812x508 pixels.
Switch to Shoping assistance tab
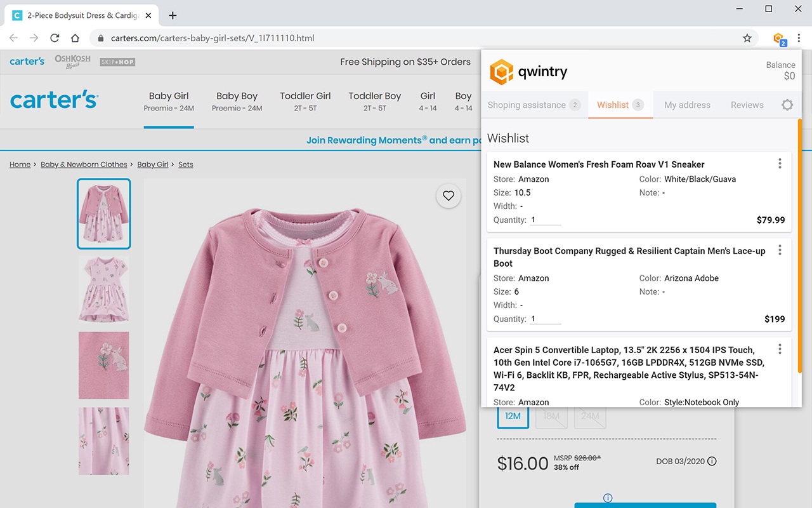pyautogui.click(x=534, y=105)
